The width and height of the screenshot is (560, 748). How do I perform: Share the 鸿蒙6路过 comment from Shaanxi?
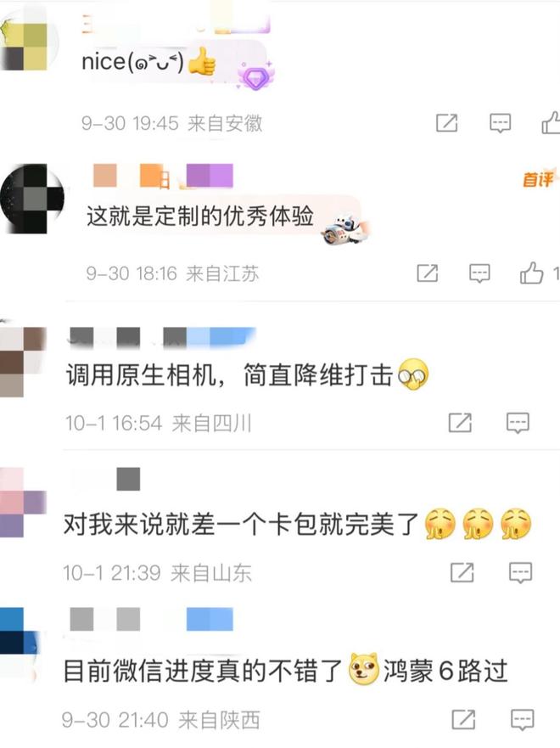pyautogui.click(x=463, y=719)
